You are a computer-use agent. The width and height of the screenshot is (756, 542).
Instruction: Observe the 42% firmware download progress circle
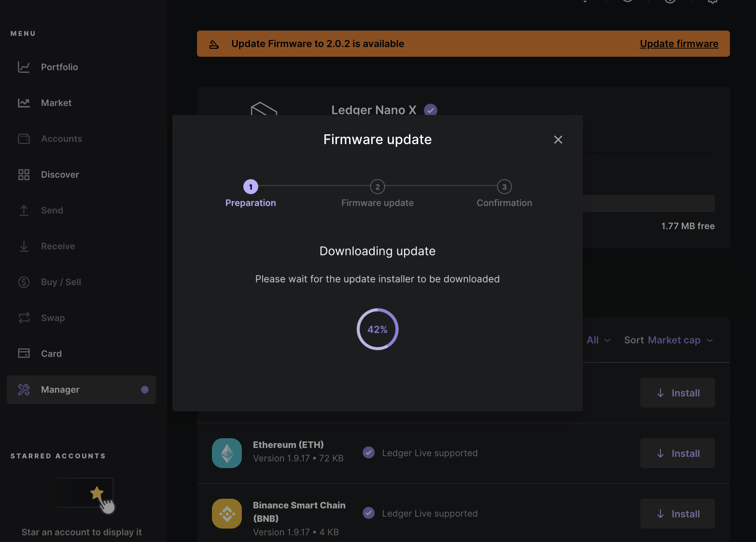pos(377,329)
